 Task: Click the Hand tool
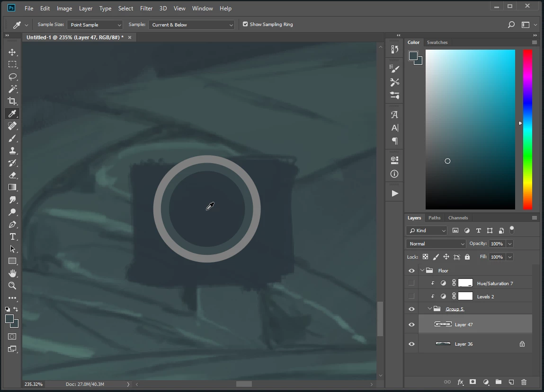[12, 273]
